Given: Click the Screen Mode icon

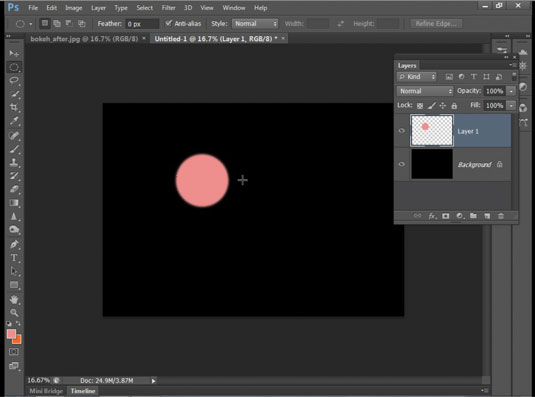Looking at the screenshot, I should click(14, 366).
